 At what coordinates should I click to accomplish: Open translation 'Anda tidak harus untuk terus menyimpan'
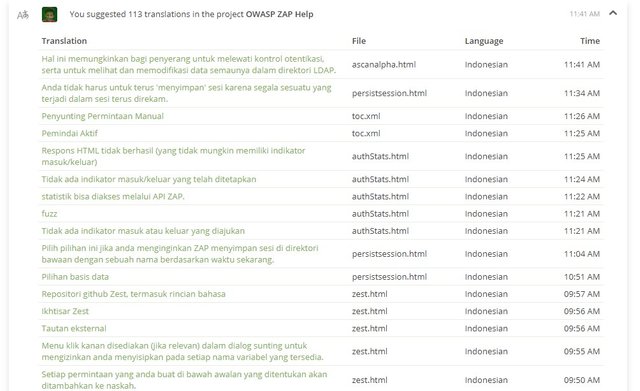[187, 93]
